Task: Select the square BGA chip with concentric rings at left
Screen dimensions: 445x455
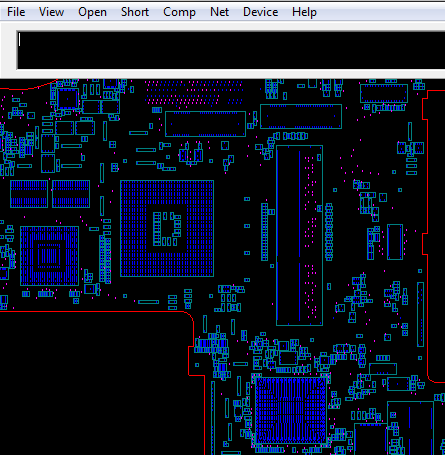Action: click(49, 256)
